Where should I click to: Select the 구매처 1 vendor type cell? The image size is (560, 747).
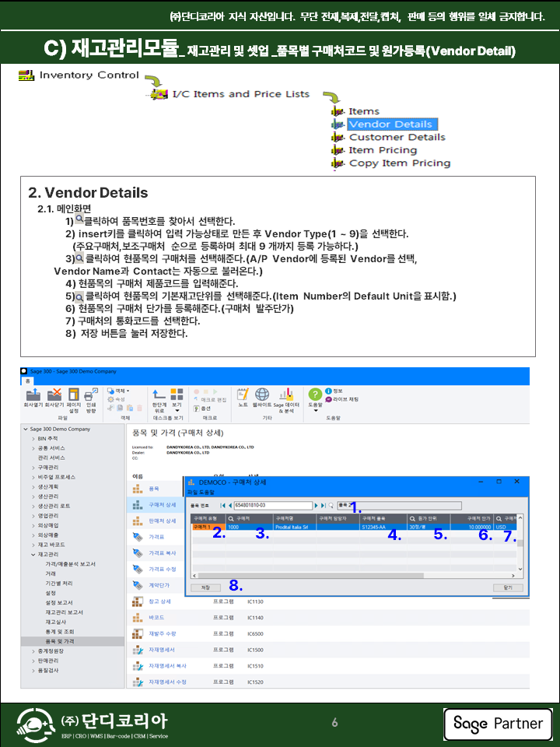pos(208,528)
